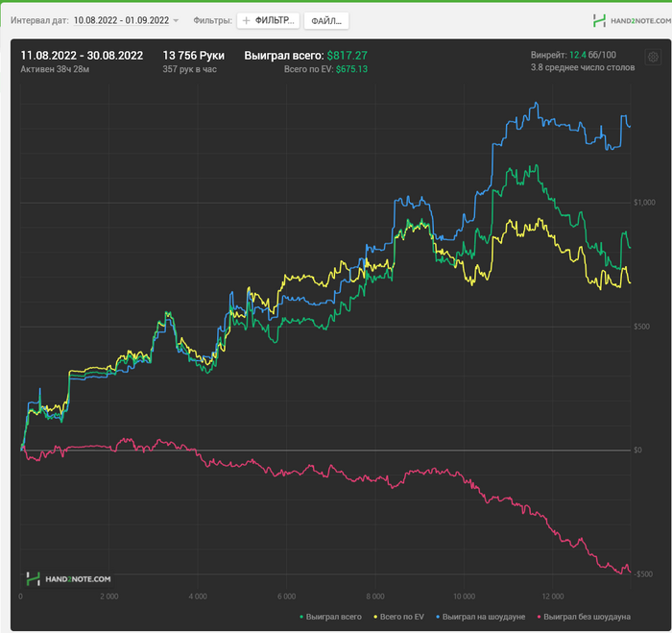
Task: Click the Винрейт 12.4 бб/100 statistic
Action: tap(574, 56)
